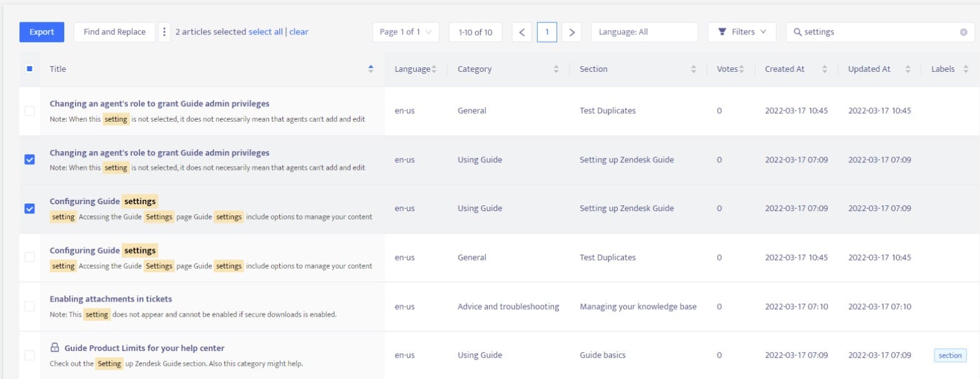The image size is (980, 379).
Task: Open first Changing an agent's role article in General
Action: 159,104
